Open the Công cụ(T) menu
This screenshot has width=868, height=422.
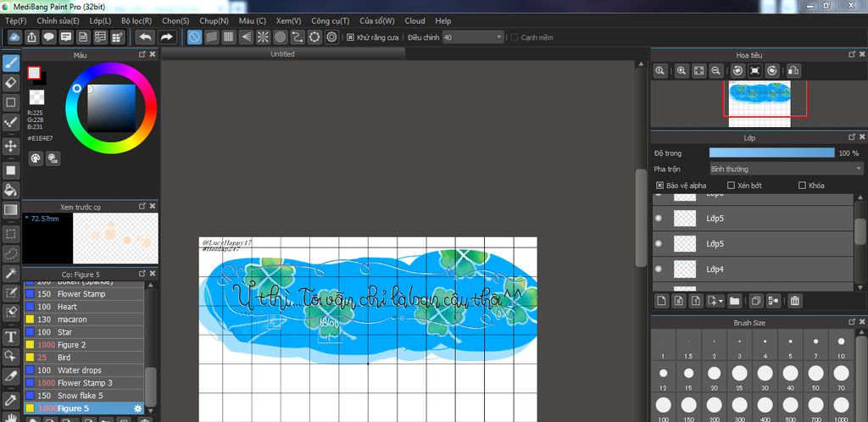pos(331,21)
